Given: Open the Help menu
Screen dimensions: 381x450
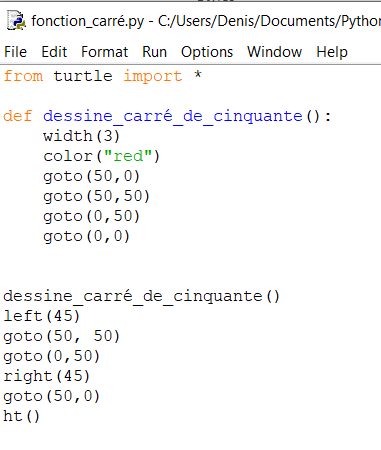Looking at the screenshot, I should 332,52.
